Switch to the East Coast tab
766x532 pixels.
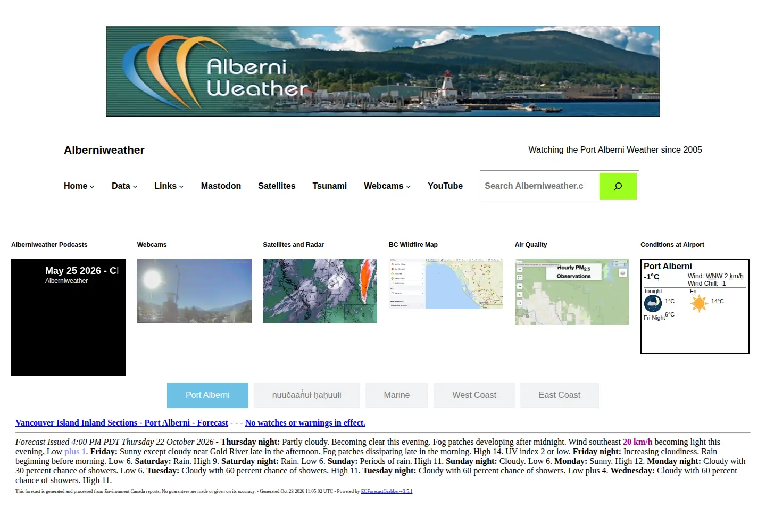(560, 395)
